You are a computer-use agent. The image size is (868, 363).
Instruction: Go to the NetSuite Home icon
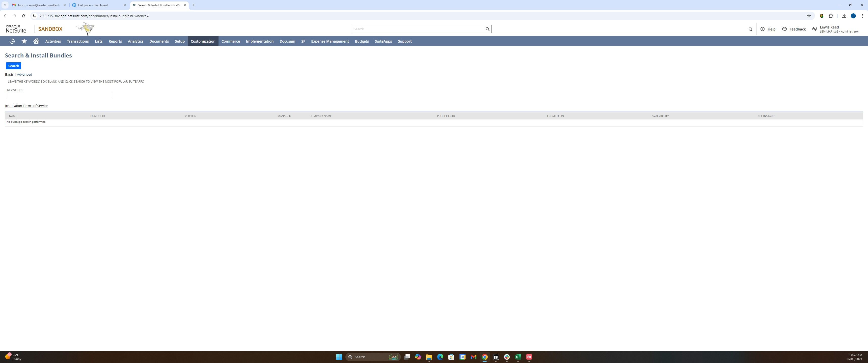[x=36, y=41]
